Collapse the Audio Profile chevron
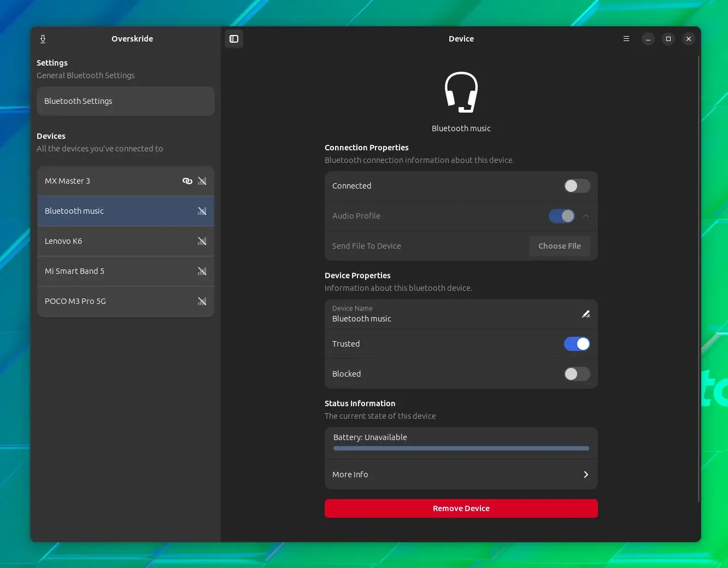Image resolution: width=728 pixels, height=568 pixels. pyautogui.click(x=586, y=216)
